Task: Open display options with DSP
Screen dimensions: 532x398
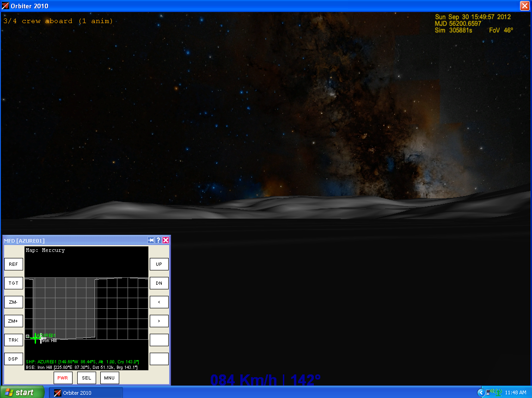Action: click(13, 359)
